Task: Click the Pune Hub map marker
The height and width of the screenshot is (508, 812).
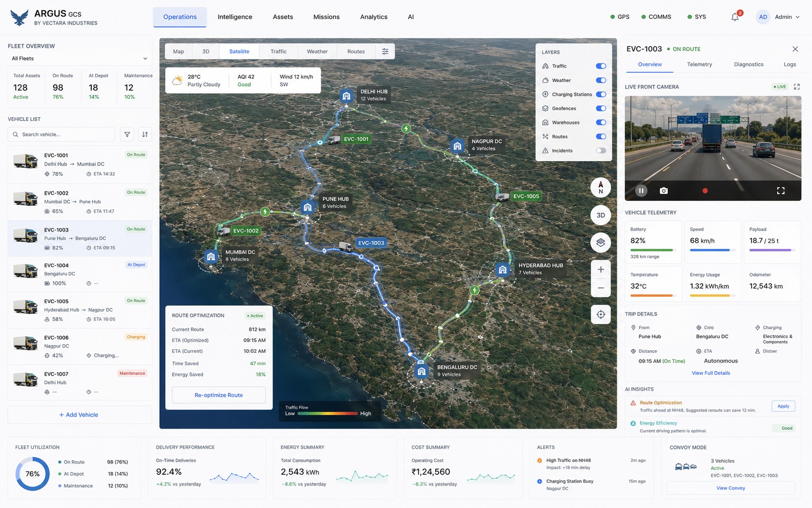Action: point(307,207)
